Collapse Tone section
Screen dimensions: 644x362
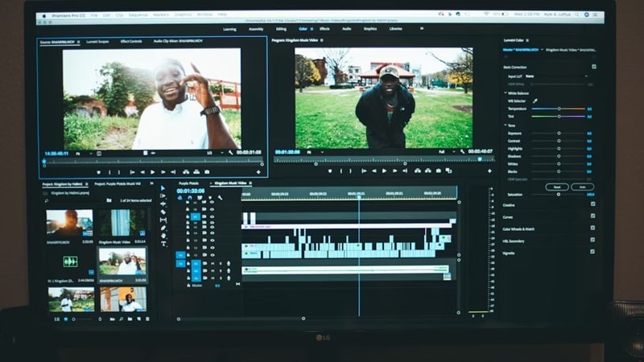pos(506,125)
